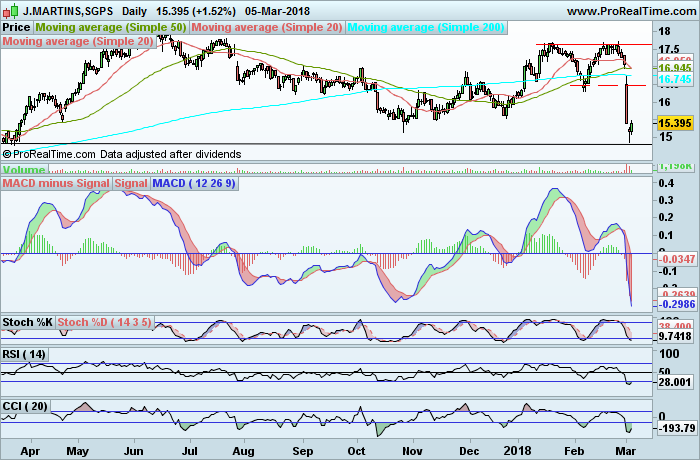700x460 pixels.
Task: Click the cyan 16.745 moving average value tag
Action: click(x=675, y=79)
